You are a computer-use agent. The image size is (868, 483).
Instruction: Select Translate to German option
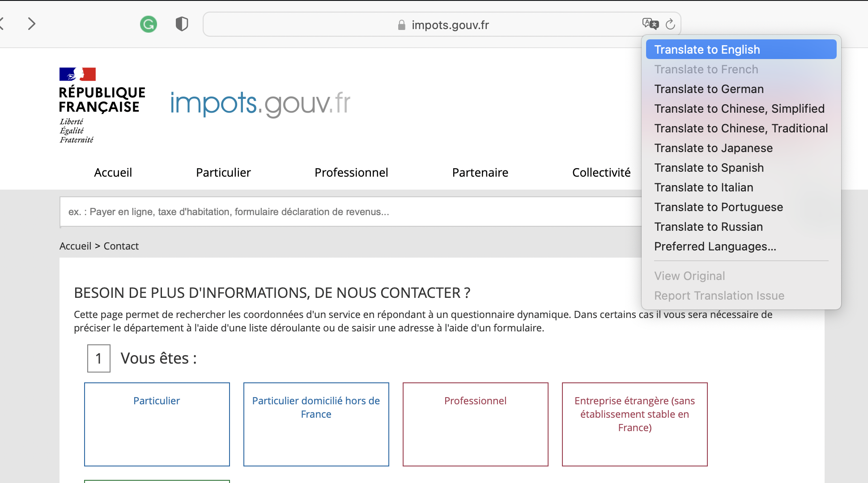coord(709,89)
